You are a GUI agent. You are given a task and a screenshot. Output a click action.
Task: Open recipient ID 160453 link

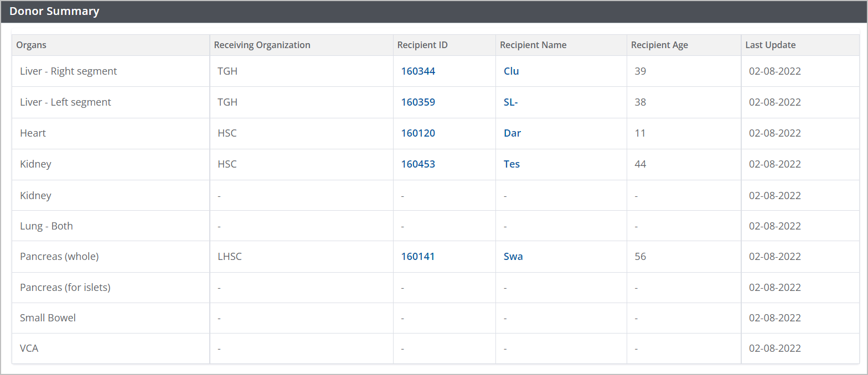pyautogui.click(x=418, y=164)
